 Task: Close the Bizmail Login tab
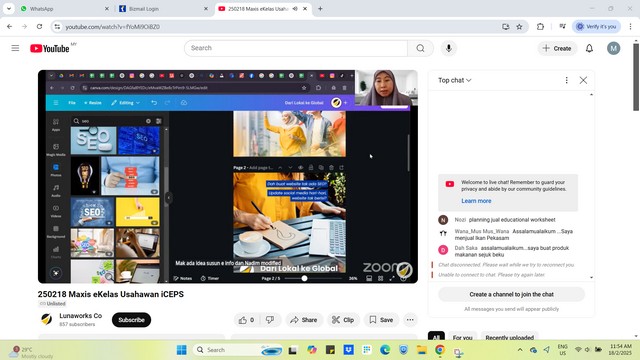[x=206, y=9]
